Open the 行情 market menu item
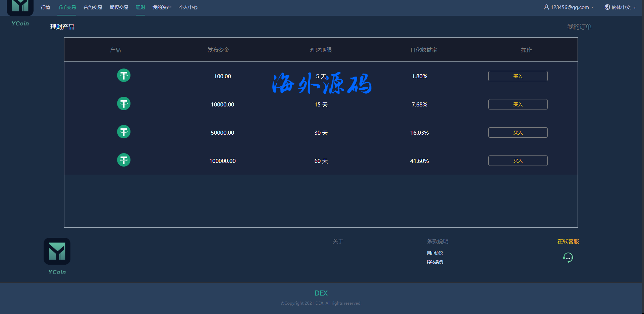The image size is (644, 314). click(45, 7)
